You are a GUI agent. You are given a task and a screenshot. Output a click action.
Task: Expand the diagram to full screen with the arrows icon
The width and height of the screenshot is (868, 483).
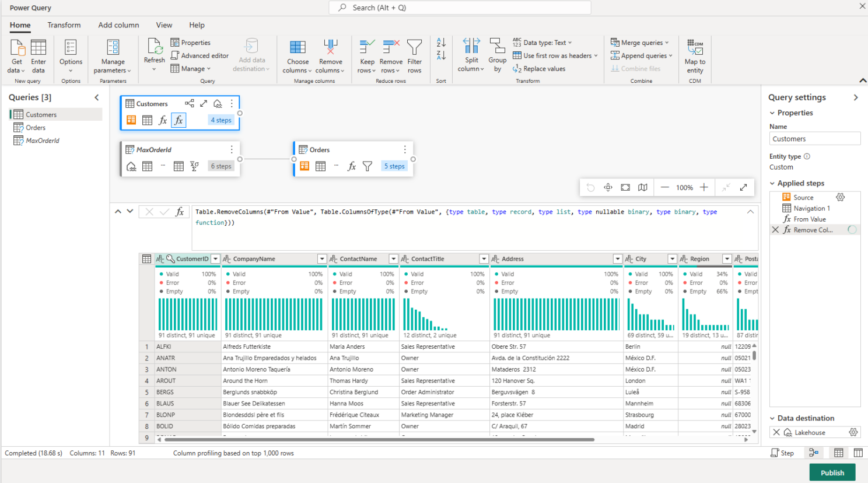point(744,187)
